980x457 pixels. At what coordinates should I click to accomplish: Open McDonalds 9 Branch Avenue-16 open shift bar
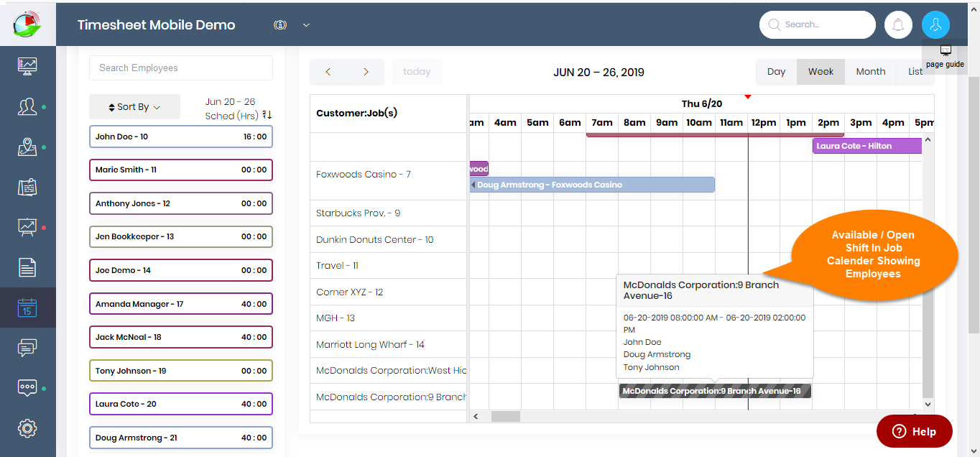pyautogui.click(x=715, y=391)
